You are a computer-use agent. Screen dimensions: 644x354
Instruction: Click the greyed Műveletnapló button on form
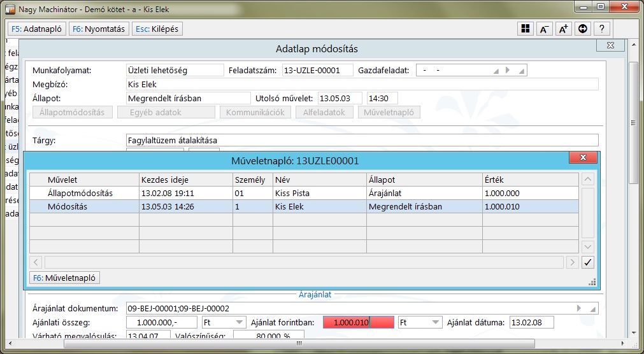[389, 112]
